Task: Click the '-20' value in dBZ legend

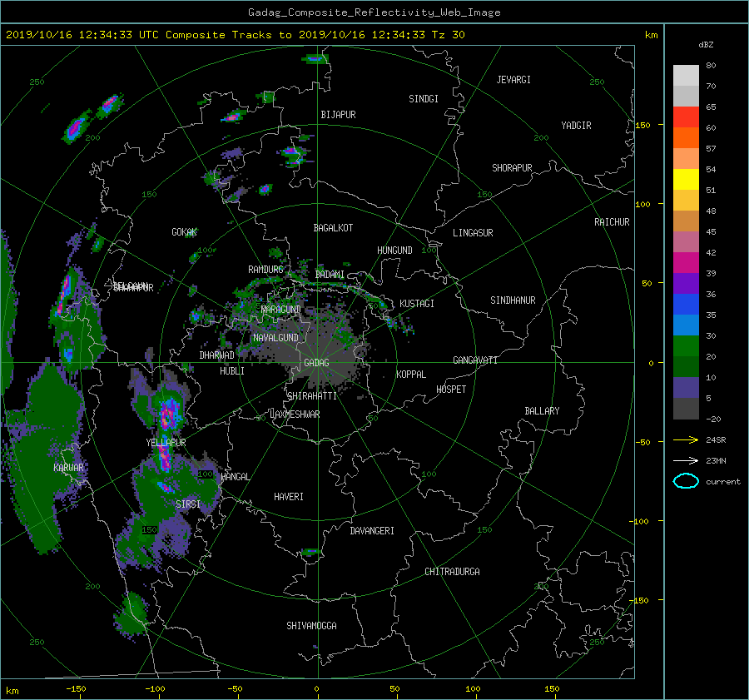Action: pyautogui.click(x=713, y=419)
